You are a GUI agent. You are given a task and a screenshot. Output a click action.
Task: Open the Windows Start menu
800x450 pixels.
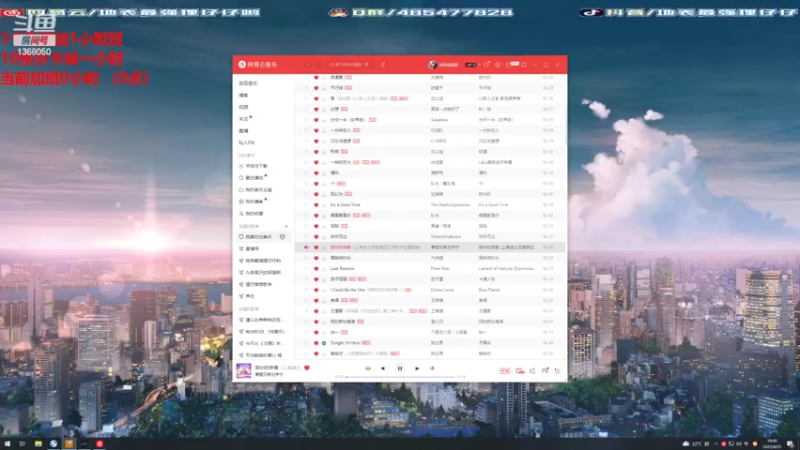pyautogui.click(x=7, y=444)
